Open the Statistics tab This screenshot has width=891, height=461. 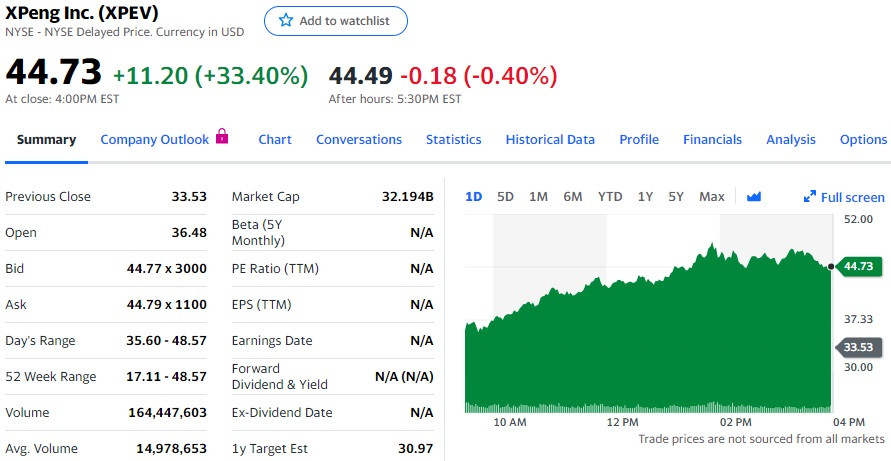[x=453, y=140]
